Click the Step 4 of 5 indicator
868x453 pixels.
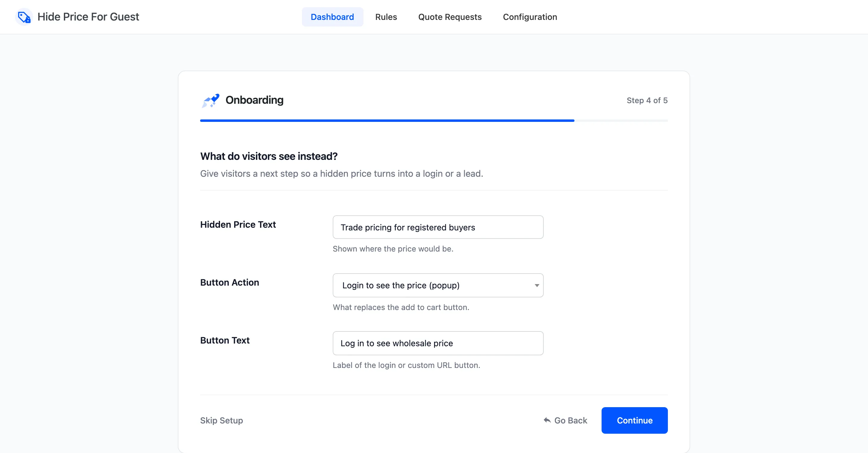(647, 100)
